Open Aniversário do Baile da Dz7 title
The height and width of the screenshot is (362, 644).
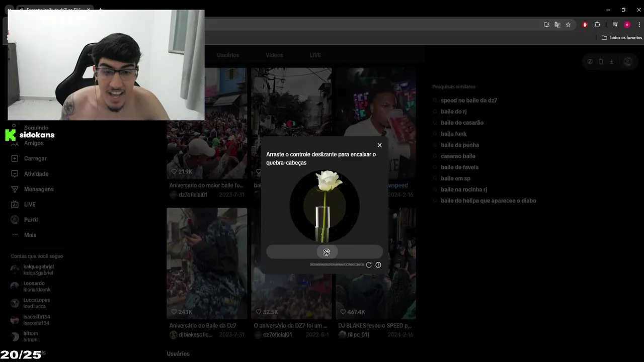coord(203,326)
